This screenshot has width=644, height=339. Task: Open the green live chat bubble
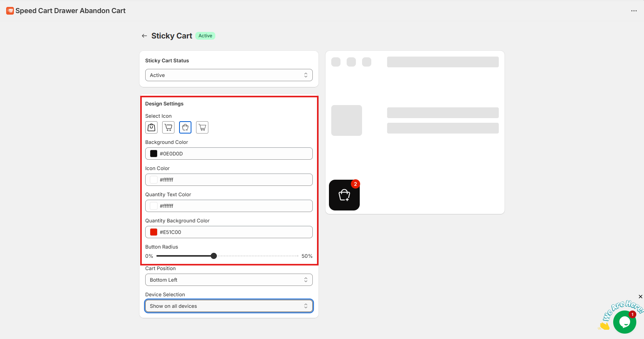click(x=624, y=322)
